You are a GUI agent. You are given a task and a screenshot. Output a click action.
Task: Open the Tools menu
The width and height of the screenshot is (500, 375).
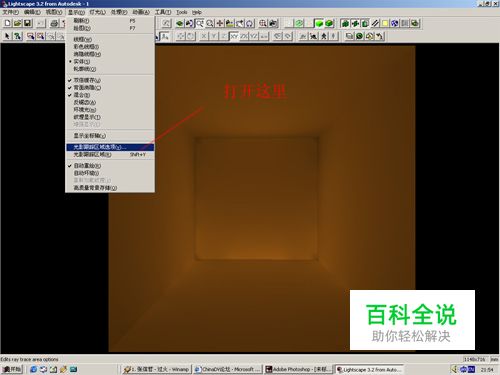coord(182,12)
